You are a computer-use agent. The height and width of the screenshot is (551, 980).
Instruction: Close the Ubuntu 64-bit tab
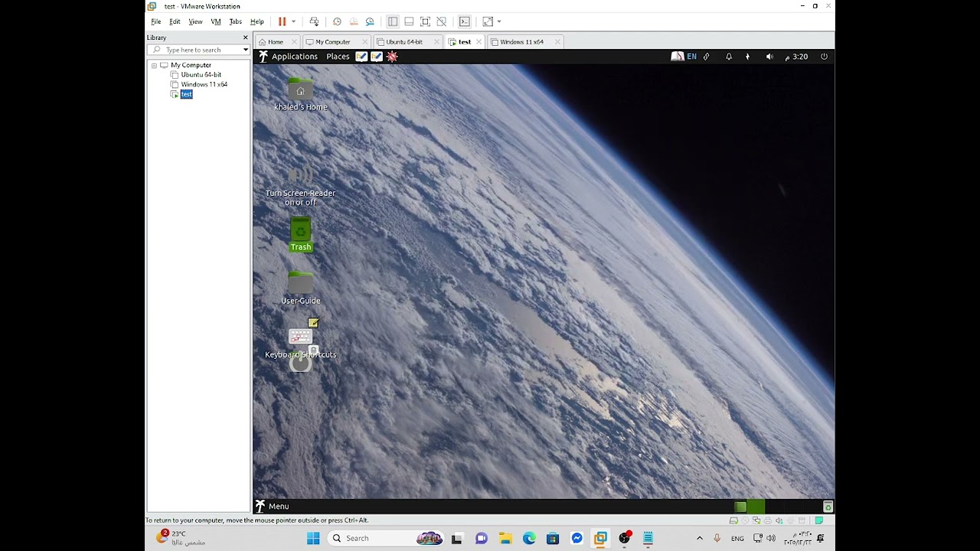437,42
